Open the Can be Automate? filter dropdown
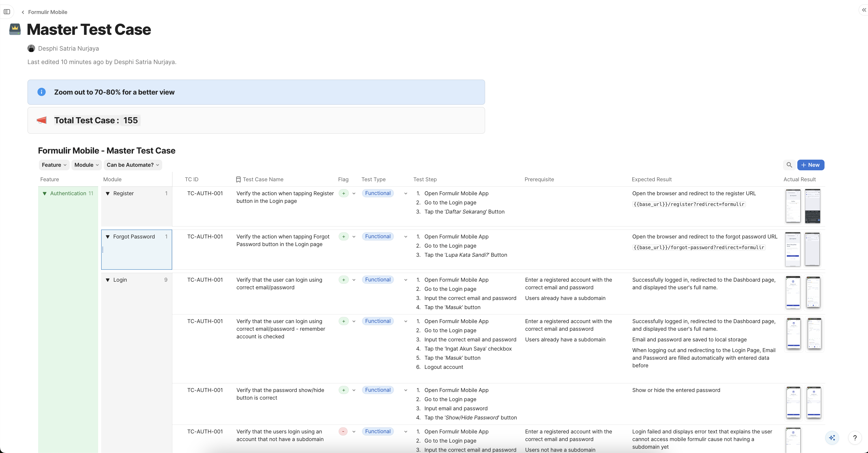868x453 pixels. (133, 165)
